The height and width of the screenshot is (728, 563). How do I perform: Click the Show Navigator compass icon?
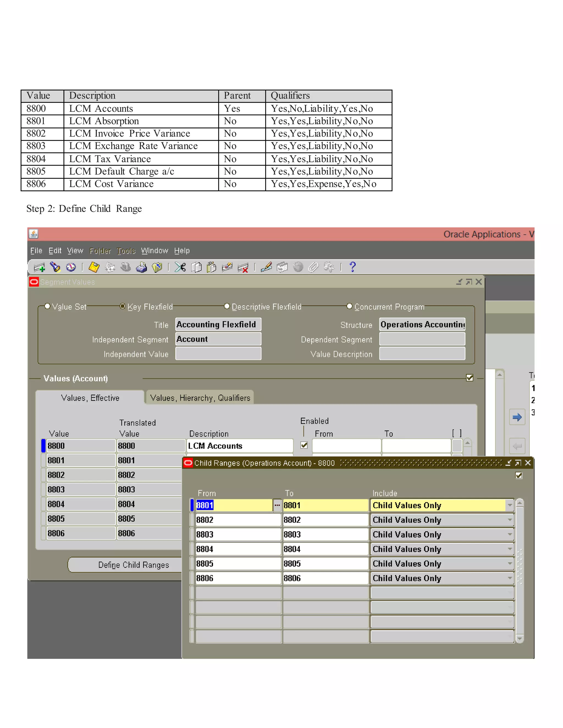[71, 267]
